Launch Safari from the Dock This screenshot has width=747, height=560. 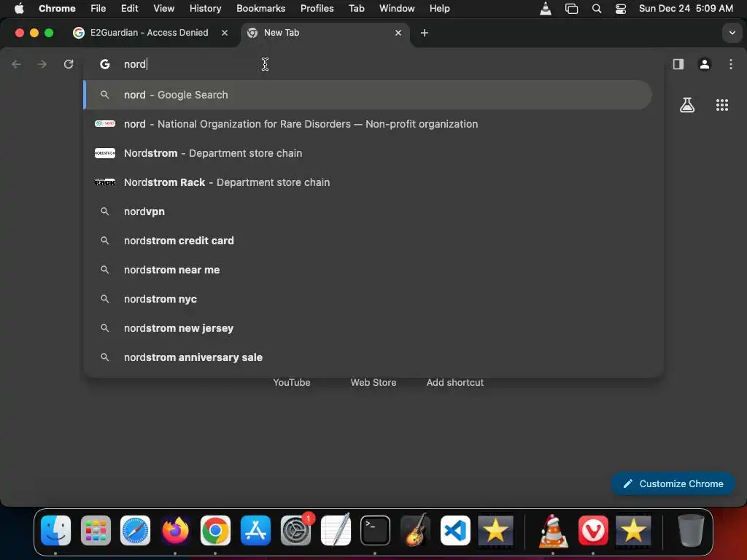[135, 531]
